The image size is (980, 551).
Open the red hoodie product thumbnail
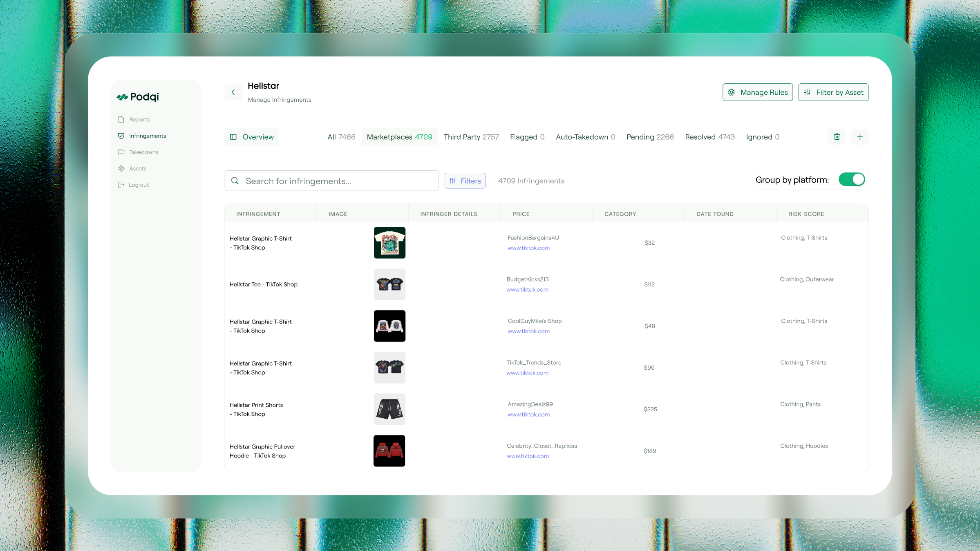point(389,451)
